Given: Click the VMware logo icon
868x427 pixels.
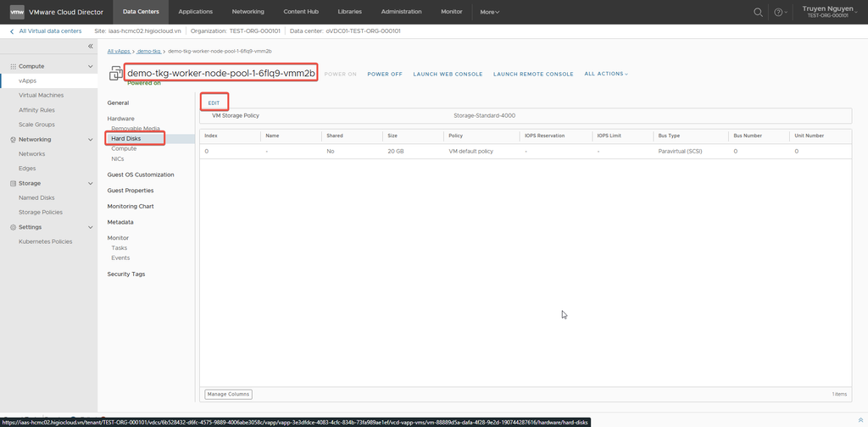Looking at the screenshot, I should tap(17, 12).
